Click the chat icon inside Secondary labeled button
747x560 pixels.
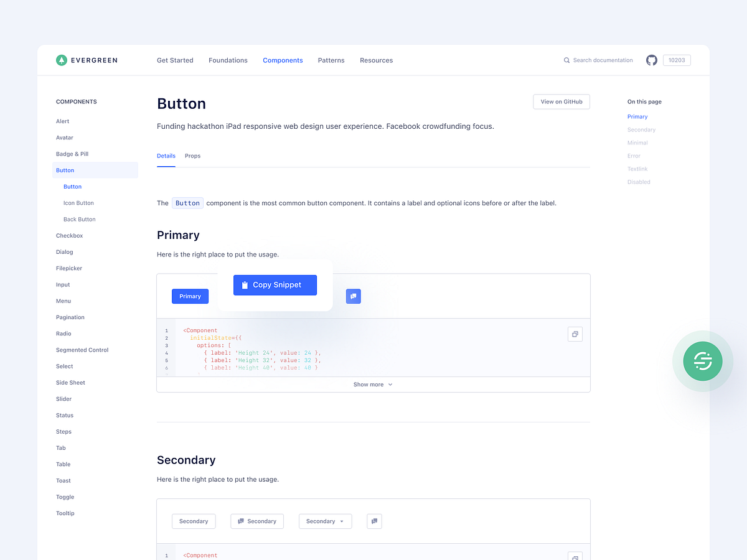click(x=242, y=521)
